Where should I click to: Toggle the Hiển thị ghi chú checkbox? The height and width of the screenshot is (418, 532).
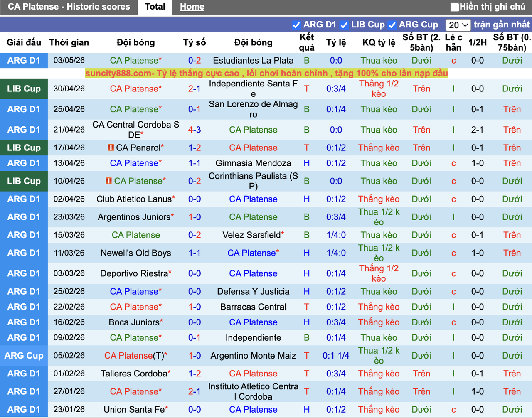pos(455,7)
